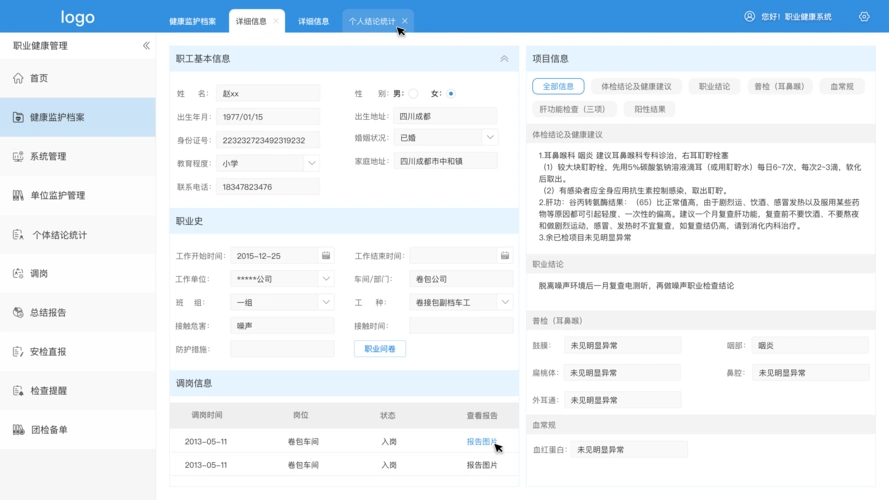The width and height of the screenshot is (889, 500).
Task: Go to 首页 in the sidebar
Action: pyautogui.click(x=78, y=78)
